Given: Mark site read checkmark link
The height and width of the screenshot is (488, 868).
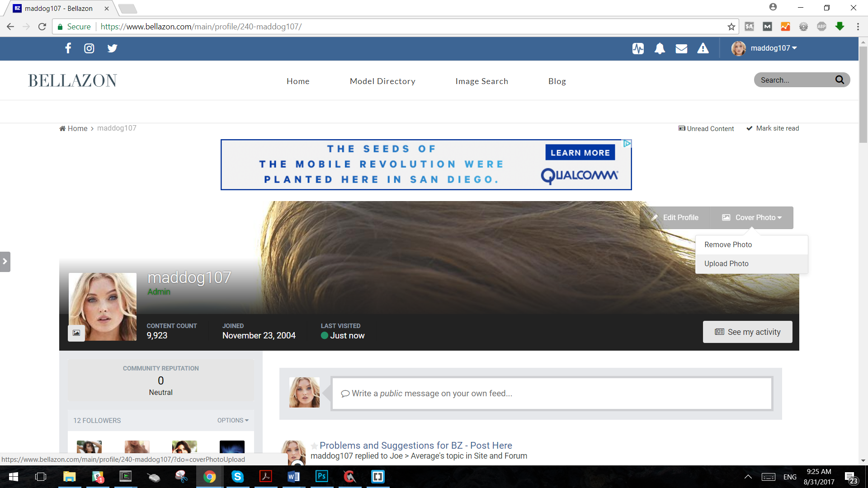Looking at the screenshot, I should coord(773,128).
